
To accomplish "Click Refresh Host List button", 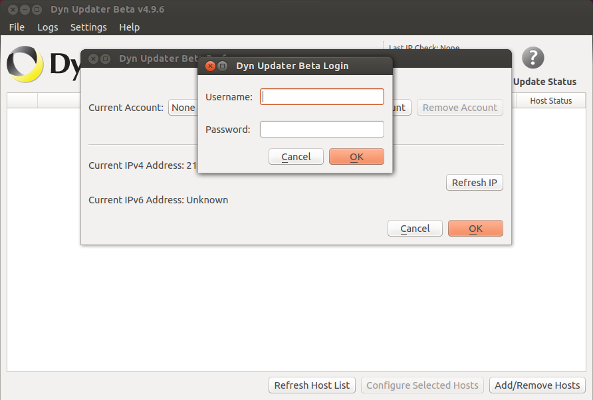I will tap(312, 385).
